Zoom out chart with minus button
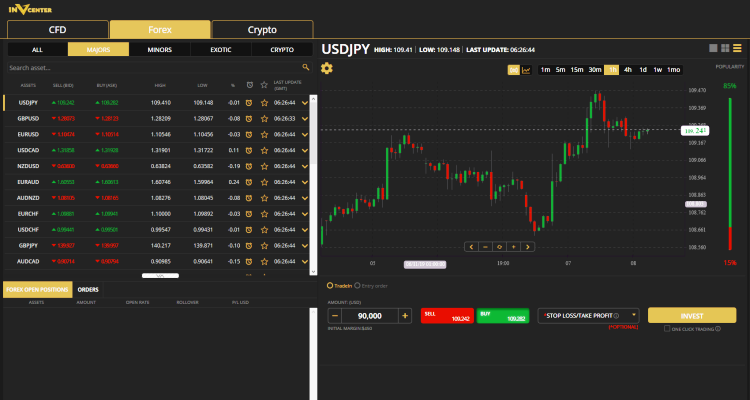Image resolution: width=750 pixels, height=400 pixels. coord(485,247)
